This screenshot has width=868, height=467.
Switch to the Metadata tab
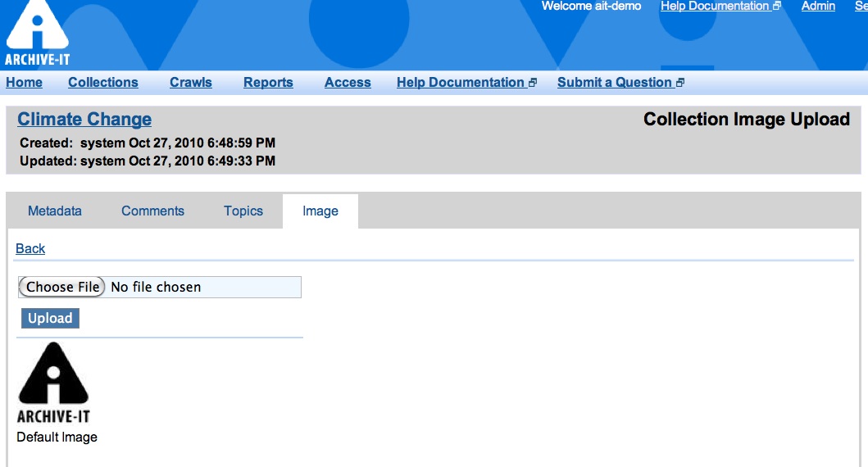(x=55, y=211)
